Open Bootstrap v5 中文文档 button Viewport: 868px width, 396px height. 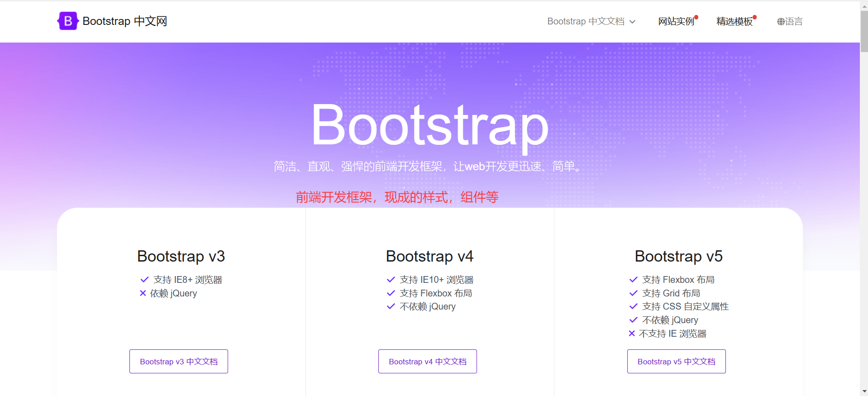coord(677,361)
